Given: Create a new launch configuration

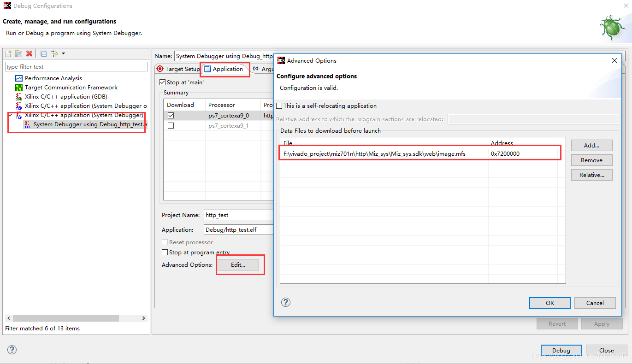Looking at the screenshot, I should coord(8,53).
